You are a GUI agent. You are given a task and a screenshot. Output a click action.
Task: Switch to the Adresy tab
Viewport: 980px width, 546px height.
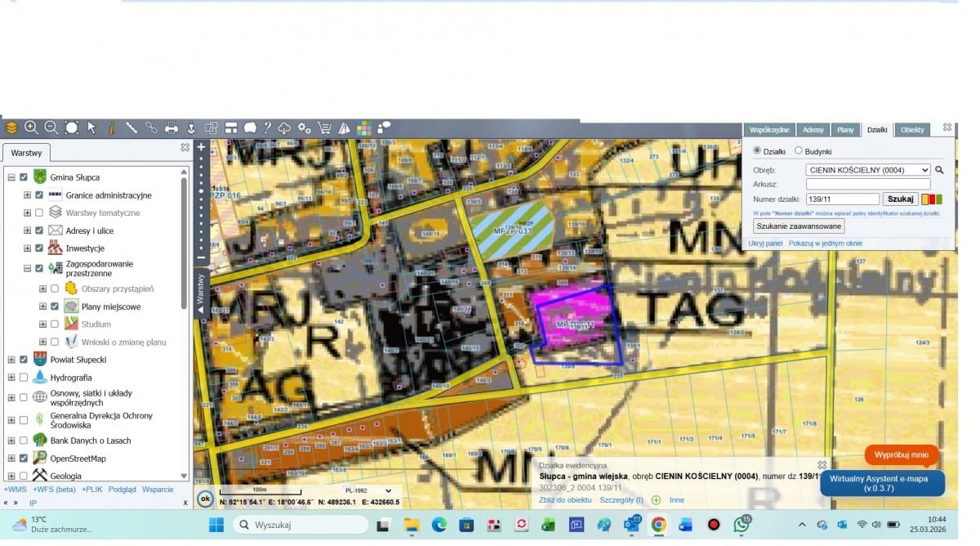pyautogui.click(x=813, y=130)
